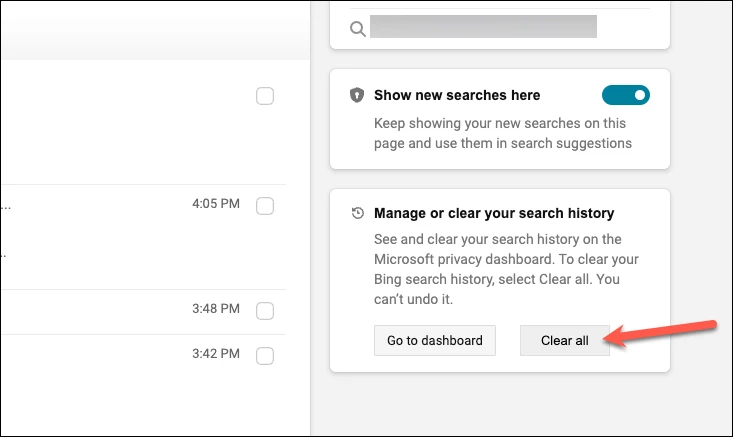Select the 3:48 PM timestamp
This screenshot has height=437, width=733.
[x=216, y=308]
